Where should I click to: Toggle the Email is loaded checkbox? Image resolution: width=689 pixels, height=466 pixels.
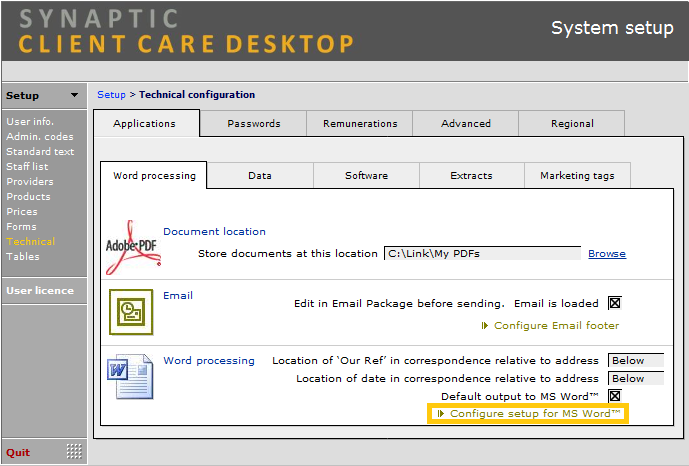click(x=615, y=303)
